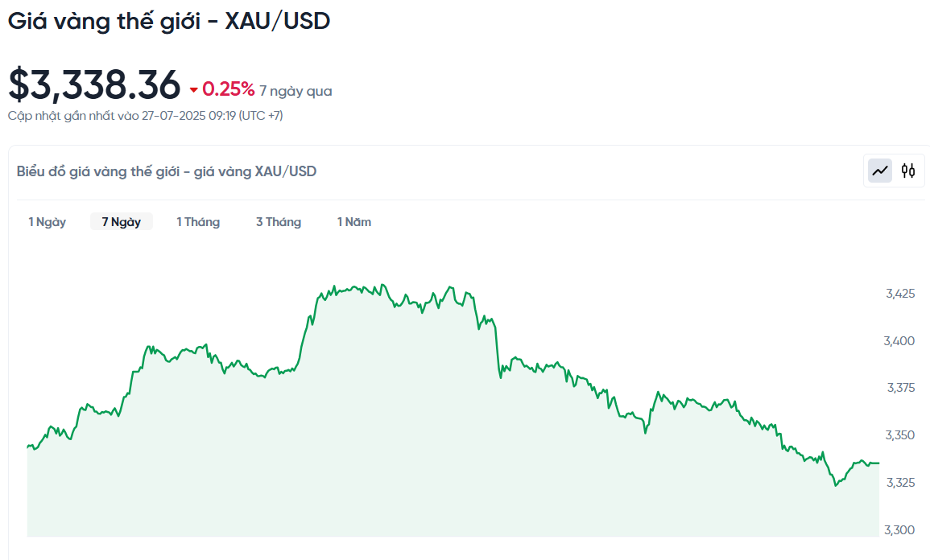This screenshot has width=930, height=560.
Task: Click the red down-arrow price change indicator
Action: (x=193, y=90)
